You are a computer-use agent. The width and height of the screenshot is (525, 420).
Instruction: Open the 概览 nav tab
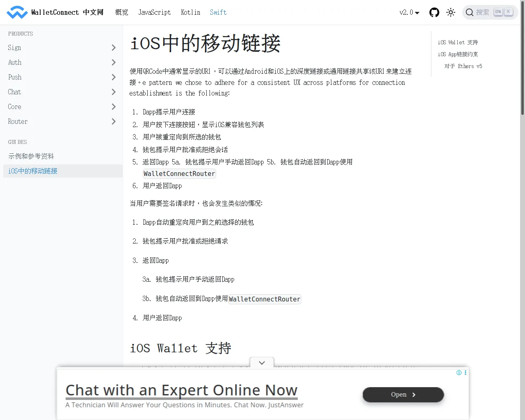121,12
